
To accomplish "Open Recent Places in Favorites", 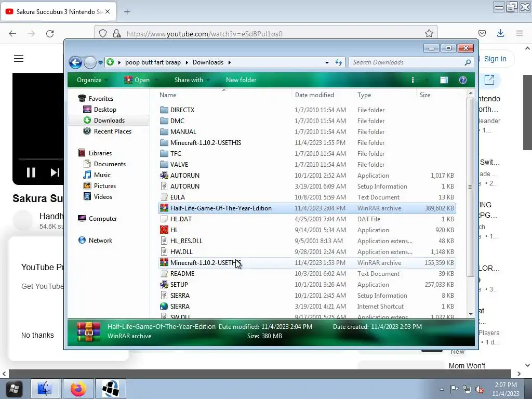I will point(112,131).
